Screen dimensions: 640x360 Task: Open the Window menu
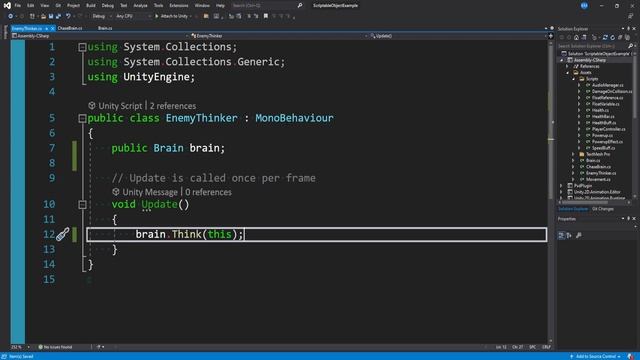pos(202,6)
